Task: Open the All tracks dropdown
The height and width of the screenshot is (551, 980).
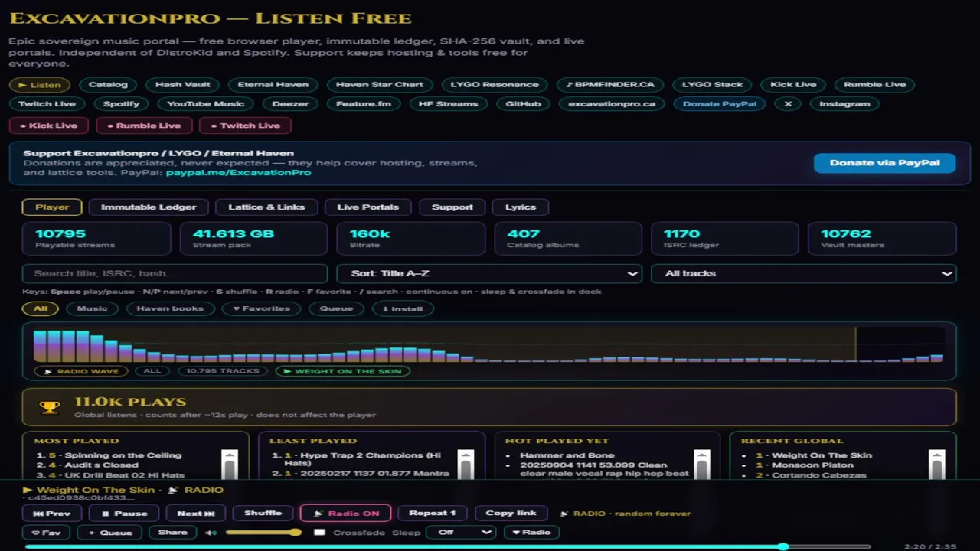Action: (803, 273)
